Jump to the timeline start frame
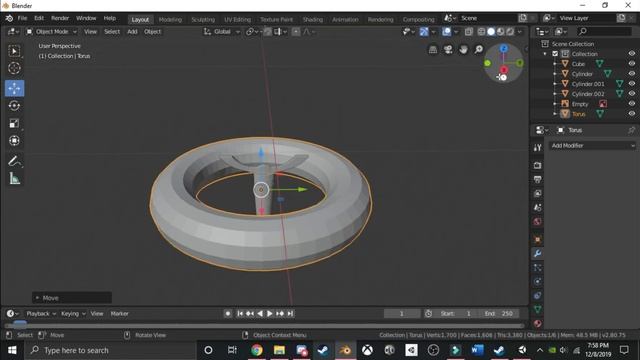This screenshot has height=360, width=640. coord(240,313)
